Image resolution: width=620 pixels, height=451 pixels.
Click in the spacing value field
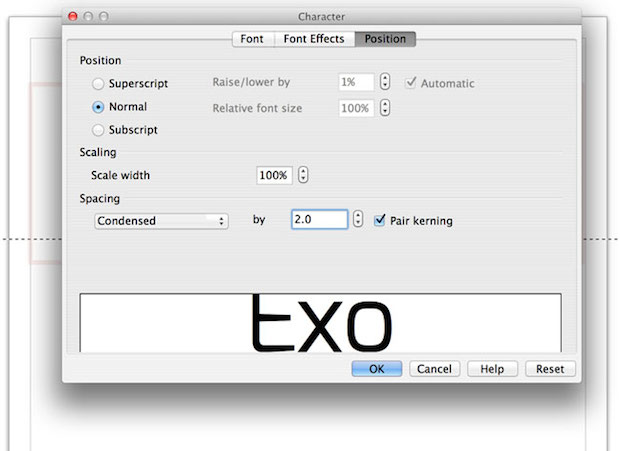[x=319, y=220]
